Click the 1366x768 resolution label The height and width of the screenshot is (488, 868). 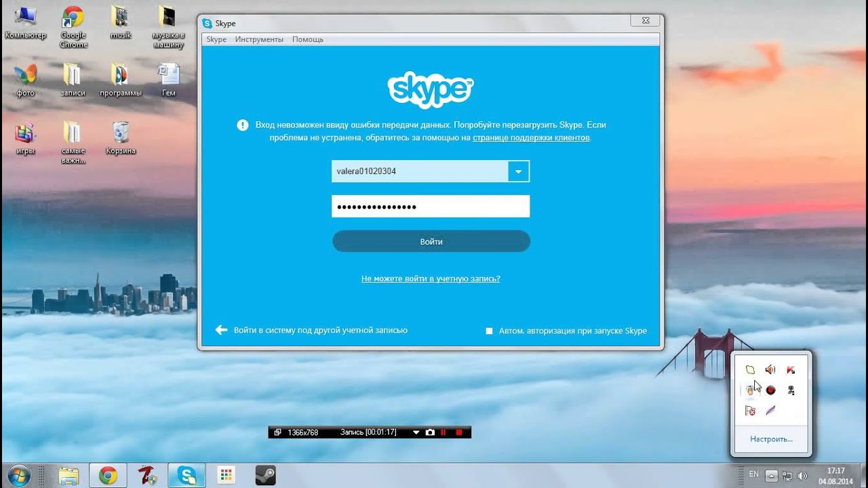[303, 432]
